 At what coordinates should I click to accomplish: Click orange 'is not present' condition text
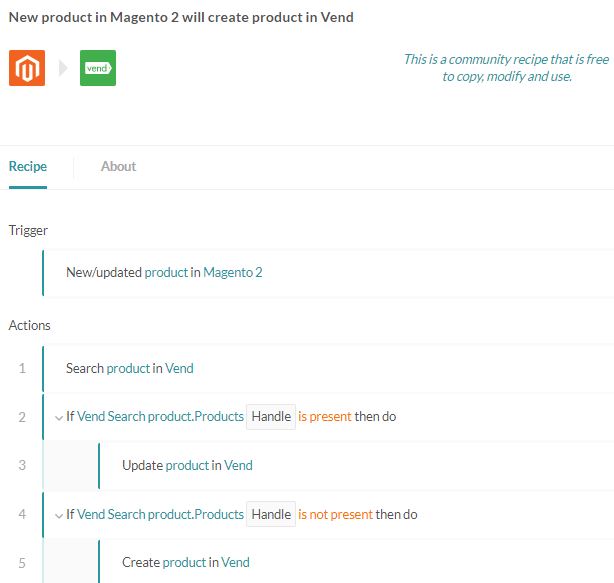tap(335, 514)
